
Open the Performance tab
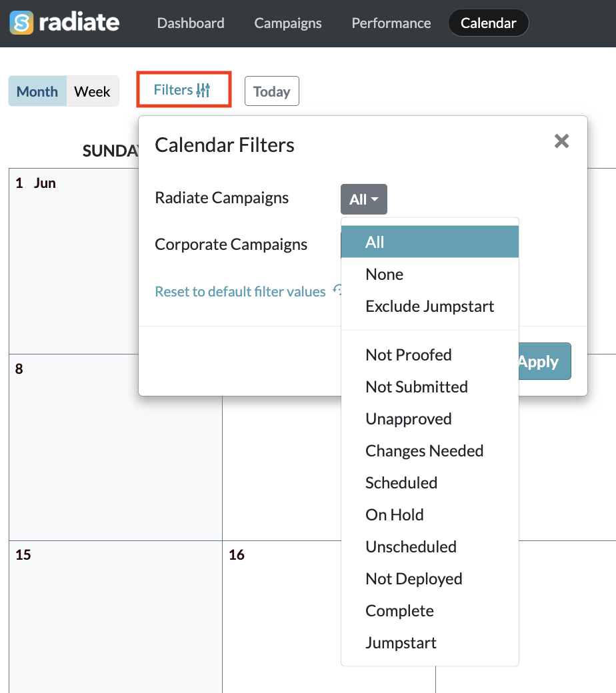click(x=391, y=23)
